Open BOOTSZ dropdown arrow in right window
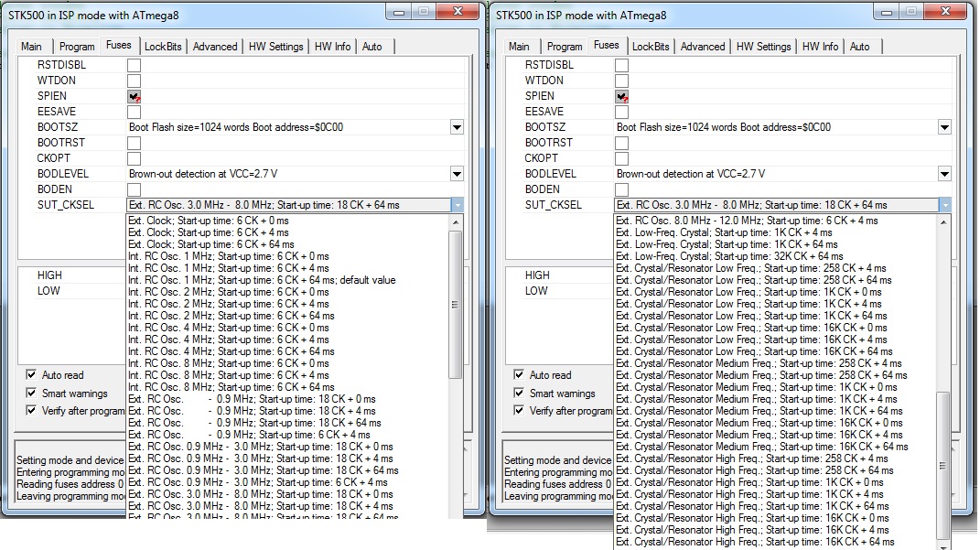This screenshot has width=980, height=550. pos(944,127)
